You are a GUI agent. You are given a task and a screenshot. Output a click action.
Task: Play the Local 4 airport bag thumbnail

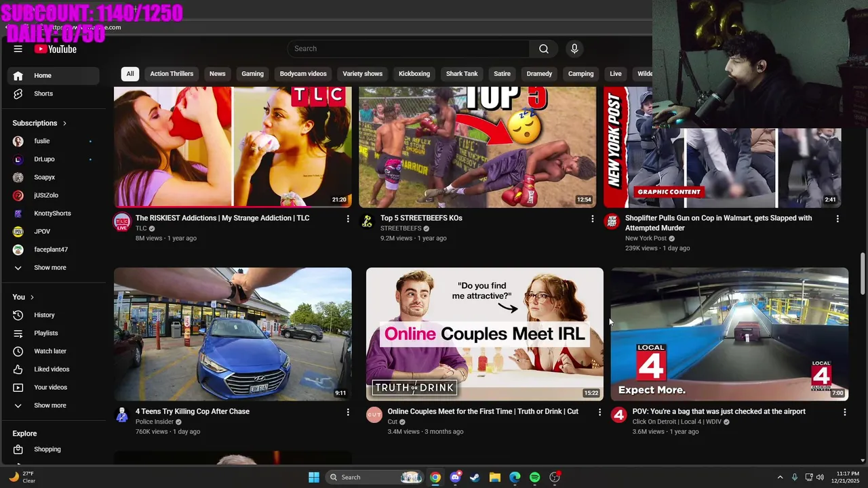tap(730, 334)
